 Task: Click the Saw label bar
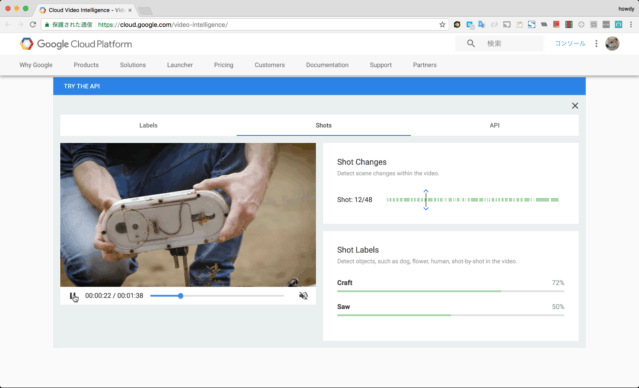tap(451, 315)
